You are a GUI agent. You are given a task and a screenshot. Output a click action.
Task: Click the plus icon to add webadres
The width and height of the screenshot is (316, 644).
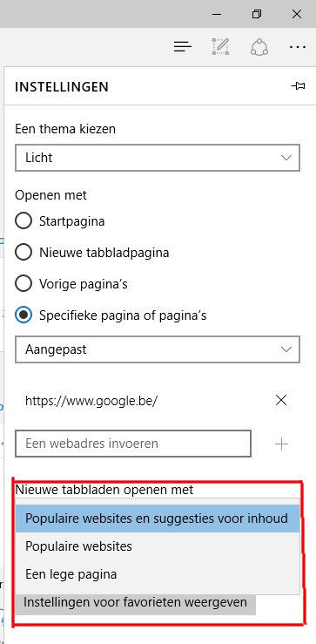(281, 444)
